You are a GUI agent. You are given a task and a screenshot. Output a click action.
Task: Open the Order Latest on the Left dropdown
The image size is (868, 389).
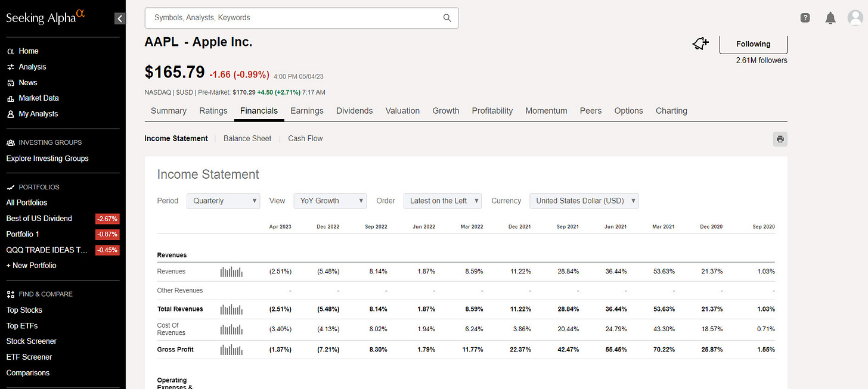coord(442,201)
